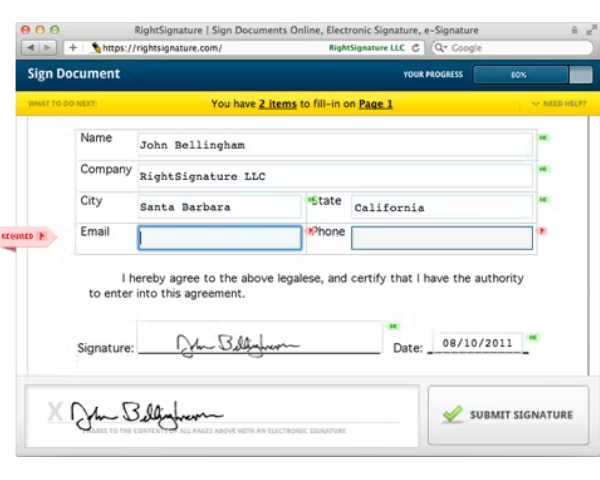Image resolution: width=600 pixels, height=480 pixels.
Task: Click the WHAT TO DO NEXT label
Action: pyautogui.click(x=62, y=103)
